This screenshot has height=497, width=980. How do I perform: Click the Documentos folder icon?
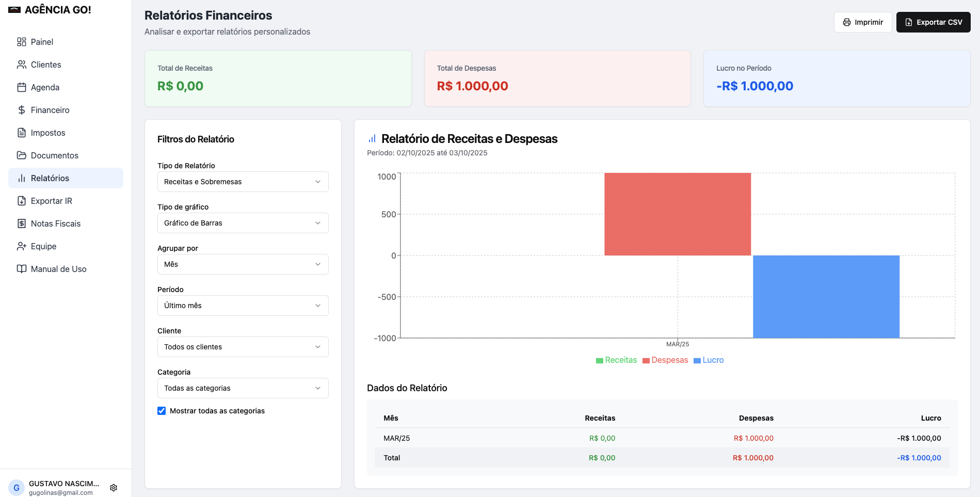pyautogui.click(x=22, y=155)
